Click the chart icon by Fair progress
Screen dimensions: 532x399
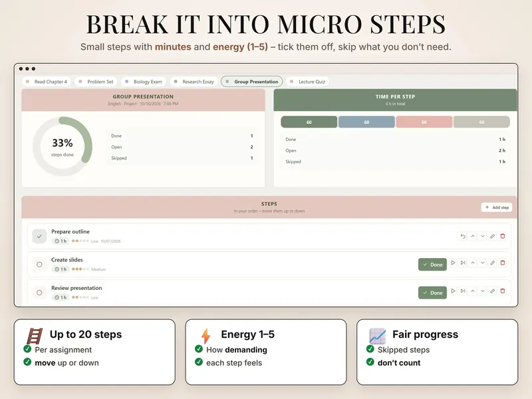click(x=377, y=336)
